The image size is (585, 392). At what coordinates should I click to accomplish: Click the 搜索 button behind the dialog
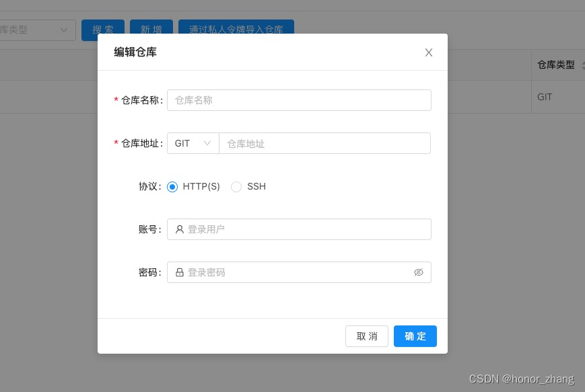pos(103,27)
